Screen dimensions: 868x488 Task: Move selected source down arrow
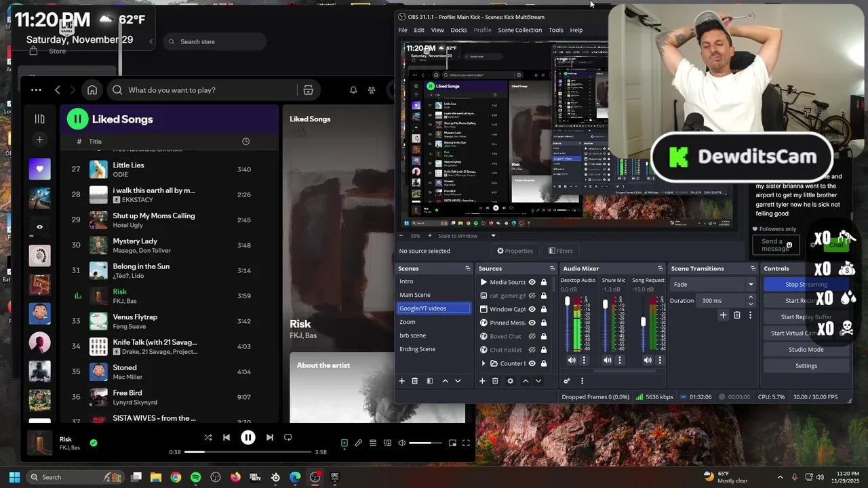pyautogui.click(x=538, y=381)
